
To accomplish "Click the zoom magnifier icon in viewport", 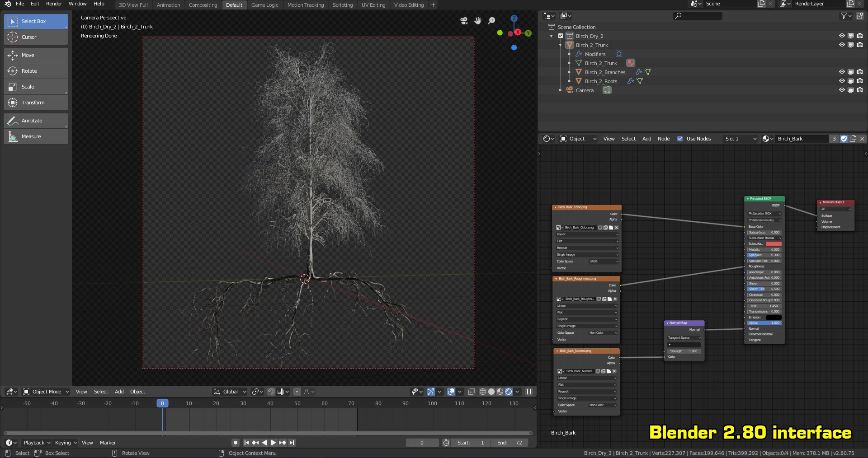I will (x=492, y=21).
